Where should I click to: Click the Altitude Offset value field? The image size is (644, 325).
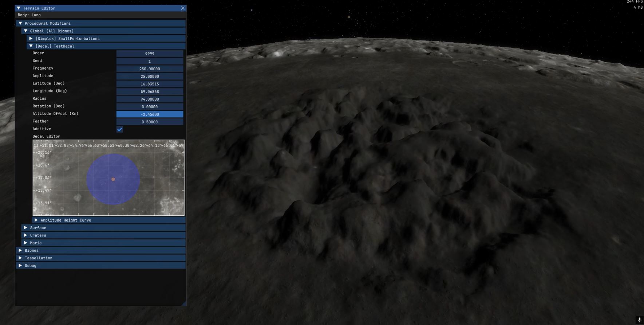click(x=150, y=114)
